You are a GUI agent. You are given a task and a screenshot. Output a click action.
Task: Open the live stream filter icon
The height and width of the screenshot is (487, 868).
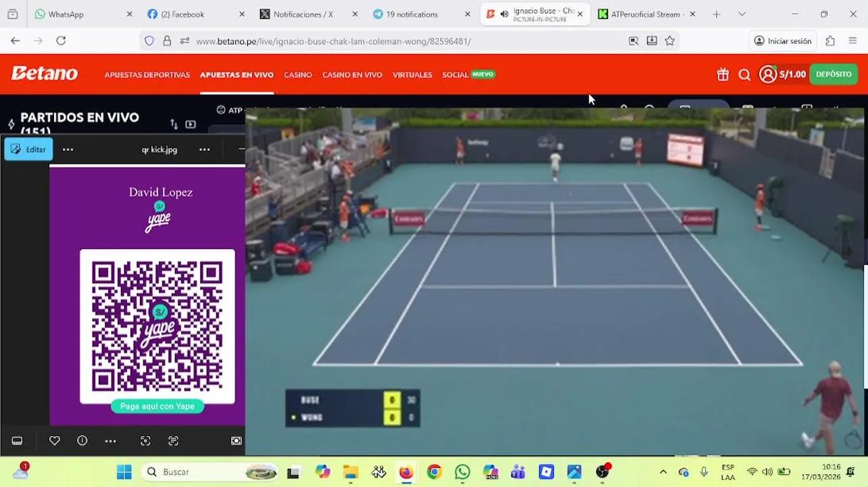pyautogui.click(x=191, y=124)
